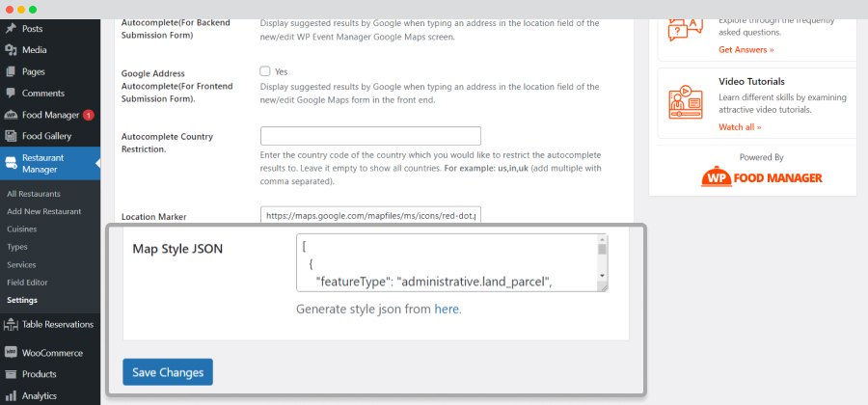The height and width of the screenshot is (405, 868).
Task: Click the macOS green maximize button
Action: [33, 10]
